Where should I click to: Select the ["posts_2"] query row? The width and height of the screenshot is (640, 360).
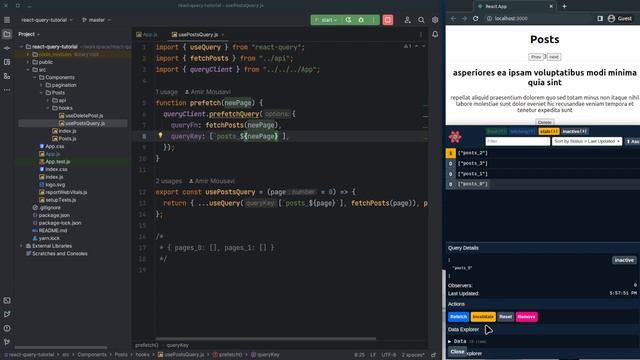tap(543, 153)
